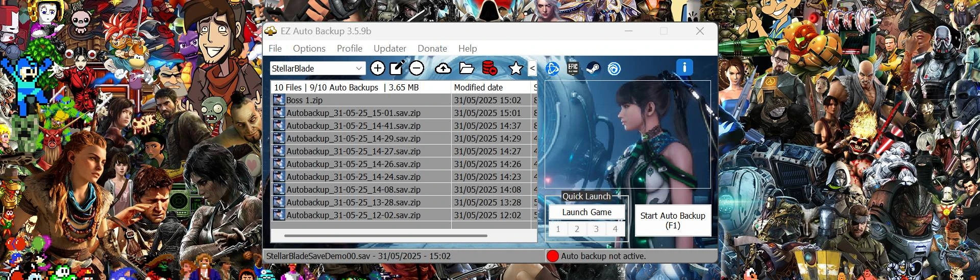Open the Ubisoft Connect launcher icon
This screenshot has width=980, height=280.
(x=614, y=68)
